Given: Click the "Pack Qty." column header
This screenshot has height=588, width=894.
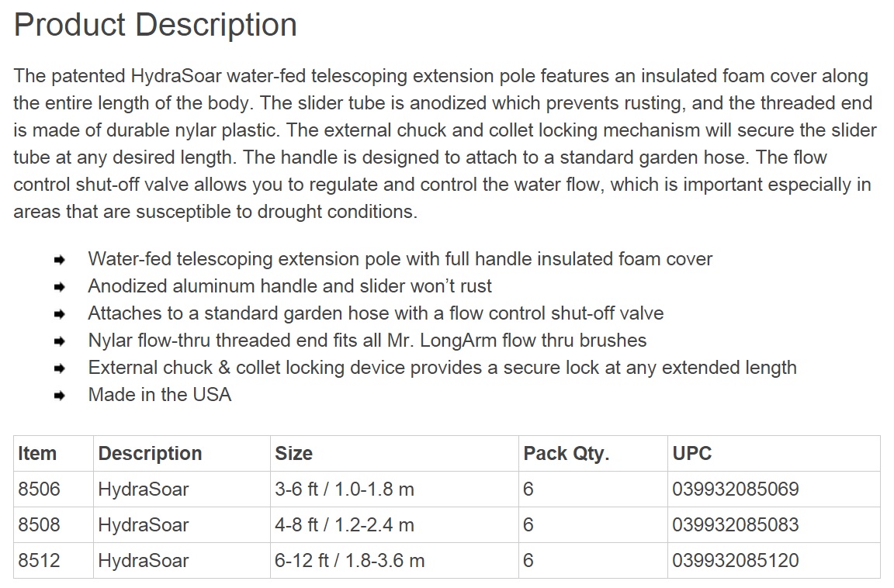Looking at the screenshot, I should coord(567,454).
